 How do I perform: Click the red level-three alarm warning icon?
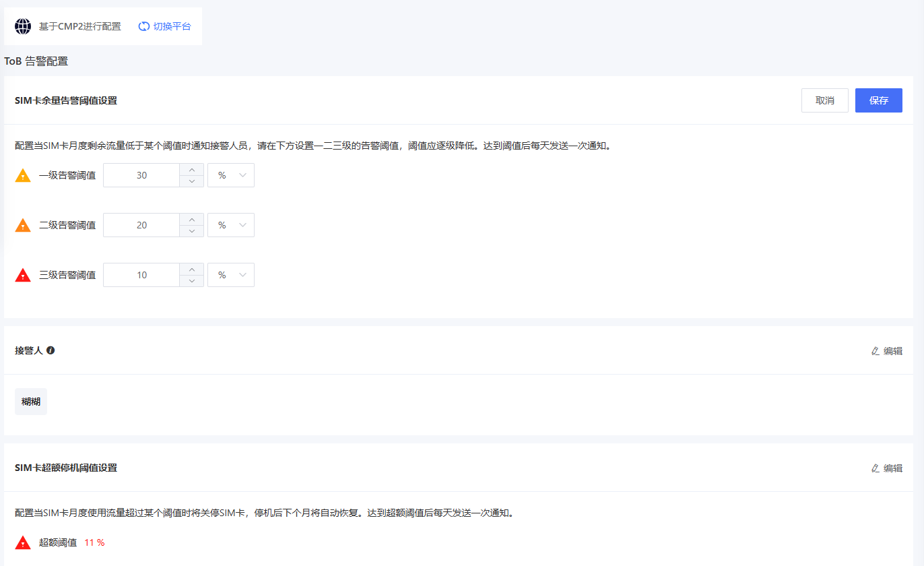click(x=23, y=276)
